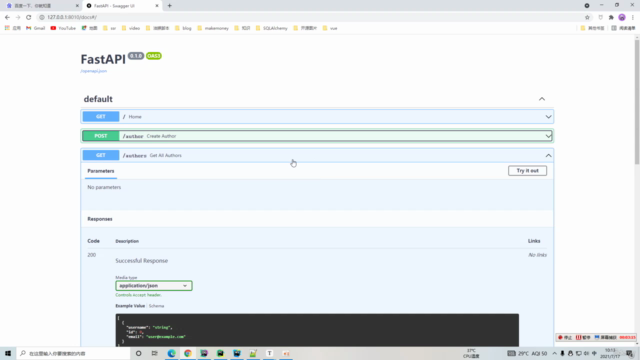Open the Chrome three-dot menu
The image size is (640, 360).
coord(633,17)
